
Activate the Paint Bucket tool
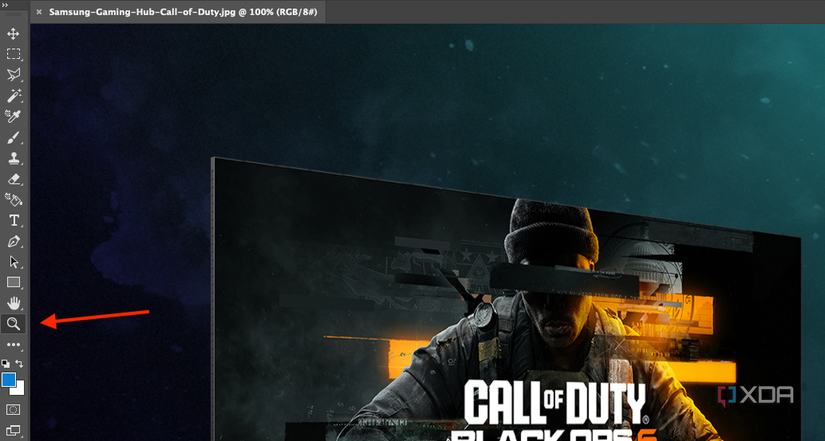(13, 199)
